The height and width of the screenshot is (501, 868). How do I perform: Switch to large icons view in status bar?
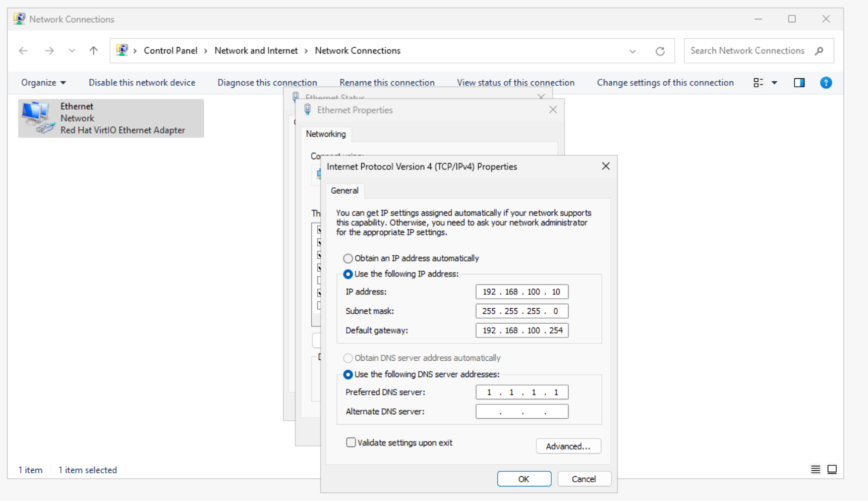832,469
